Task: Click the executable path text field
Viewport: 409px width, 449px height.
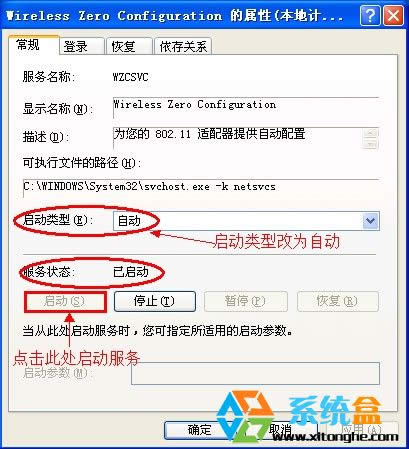Action: (201, 188)
